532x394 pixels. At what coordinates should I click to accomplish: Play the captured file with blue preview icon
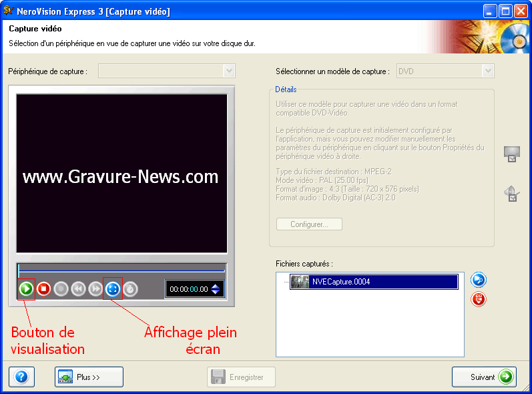479,280
